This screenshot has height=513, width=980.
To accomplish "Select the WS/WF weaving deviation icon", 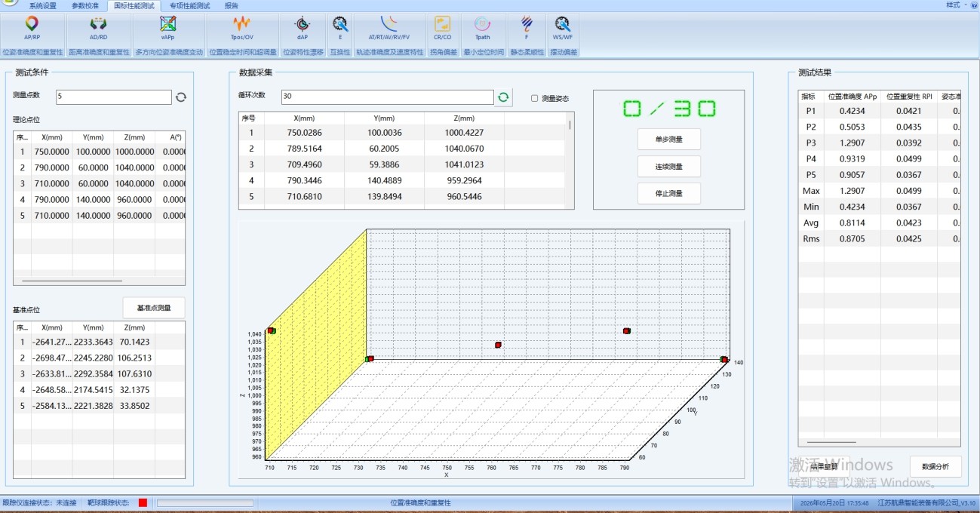I will [562, 29].
